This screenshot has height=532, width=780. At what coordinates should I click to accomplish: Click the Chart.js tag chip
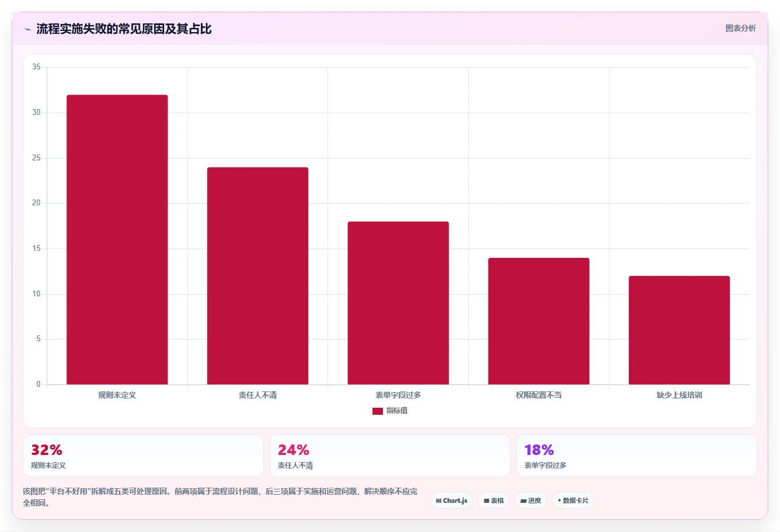451,501
